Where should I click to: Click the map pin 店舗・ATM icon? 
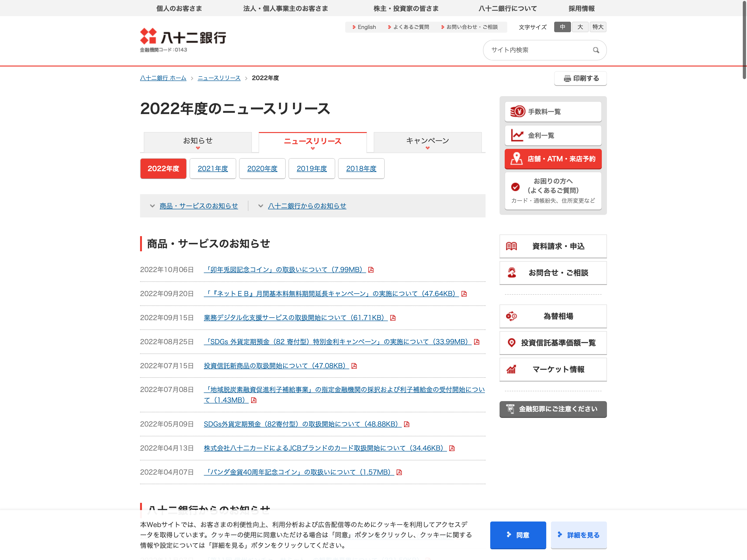(x=516, y=159)
